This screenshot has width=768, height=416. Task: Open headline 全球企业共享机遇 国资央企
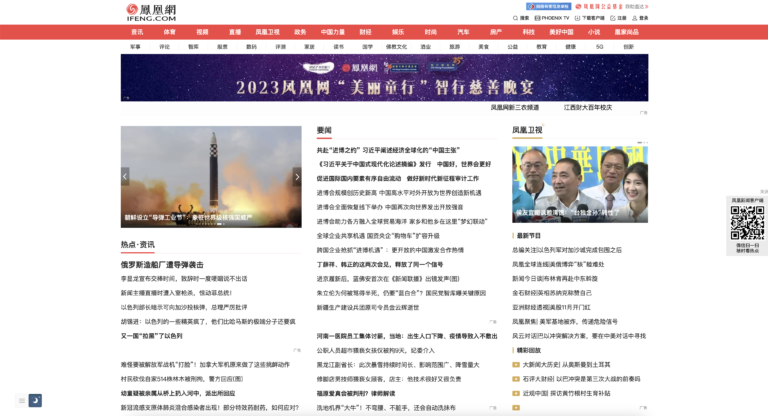point(378,236)
